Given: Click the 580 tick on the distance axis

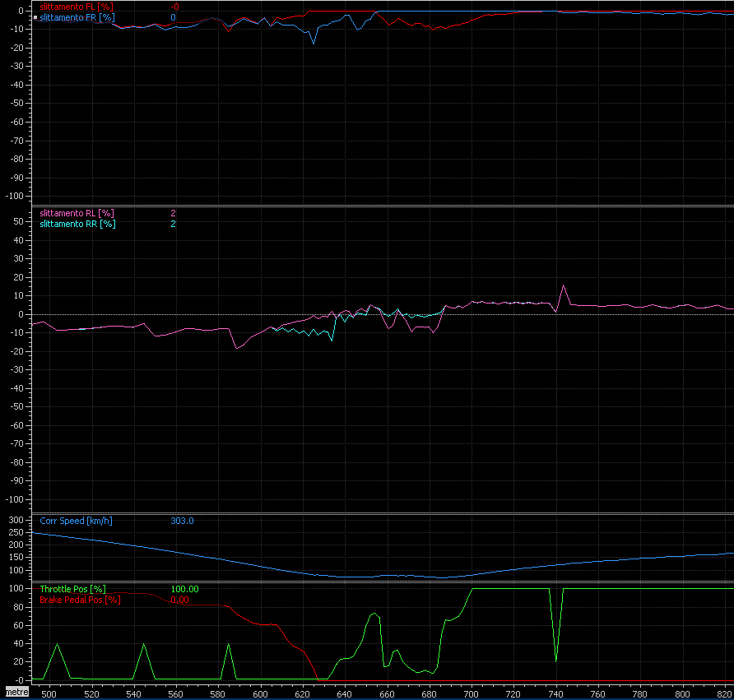Looking at the screenshot, I should (x=218, y=694).
